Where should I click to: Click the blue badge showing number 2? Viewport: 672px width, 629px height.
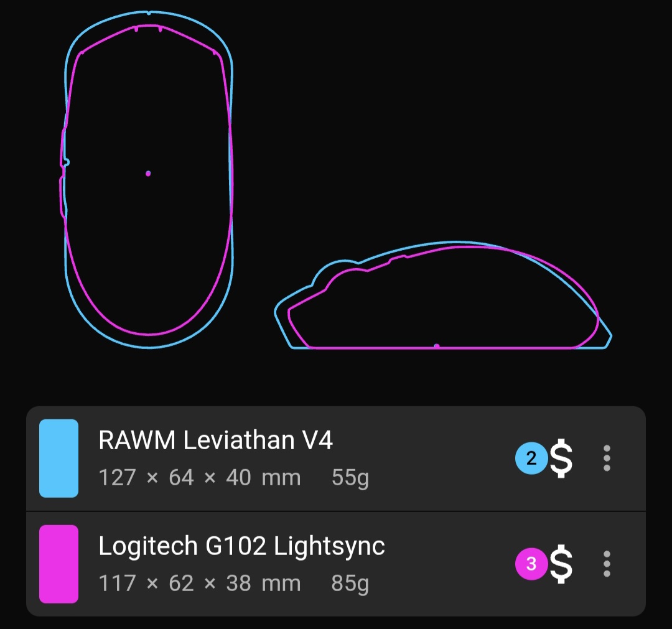pyautogui.click(x=531, y=459)
